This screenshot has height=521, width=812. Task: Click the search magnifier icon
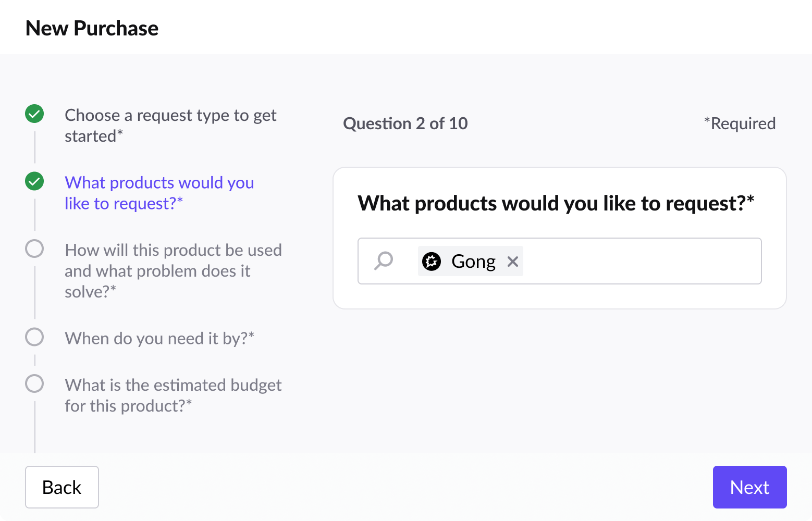click(x=384, y=260)
